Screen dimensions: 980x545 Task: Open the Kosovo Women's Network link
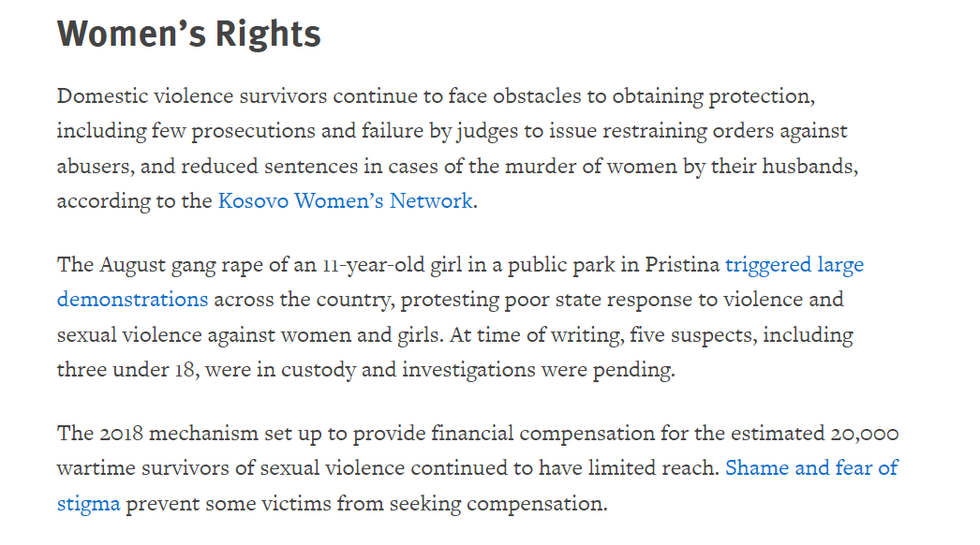coord(345,200)
